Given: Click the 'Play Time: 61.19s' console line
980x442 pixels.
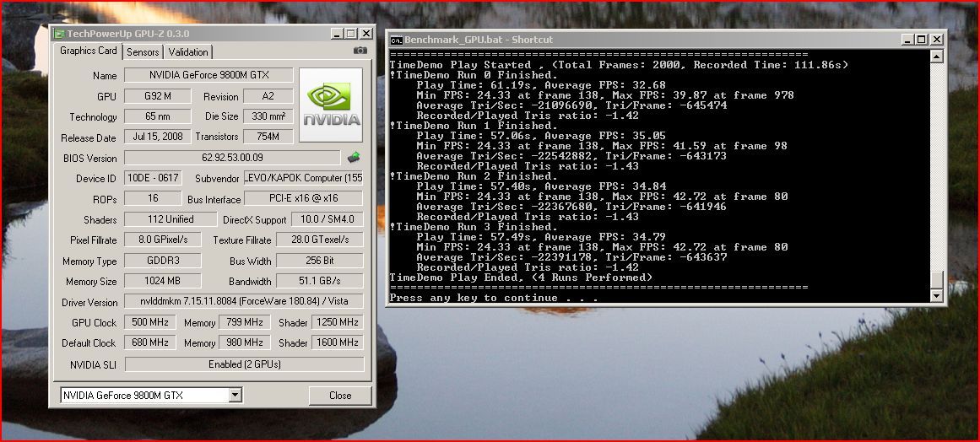Looking at the screenshot, I should (541, 85).
